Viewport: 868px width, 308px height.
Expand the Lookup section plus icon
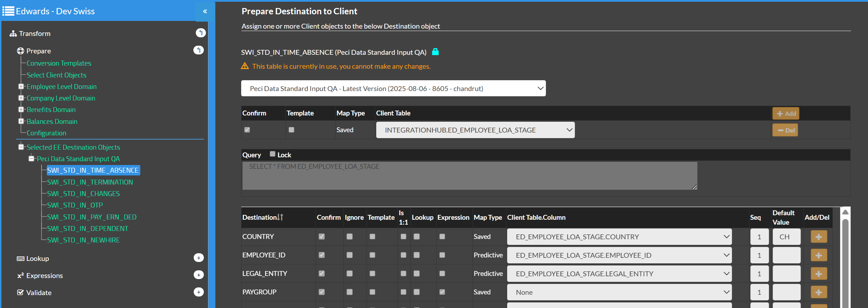tap(199, 258)
